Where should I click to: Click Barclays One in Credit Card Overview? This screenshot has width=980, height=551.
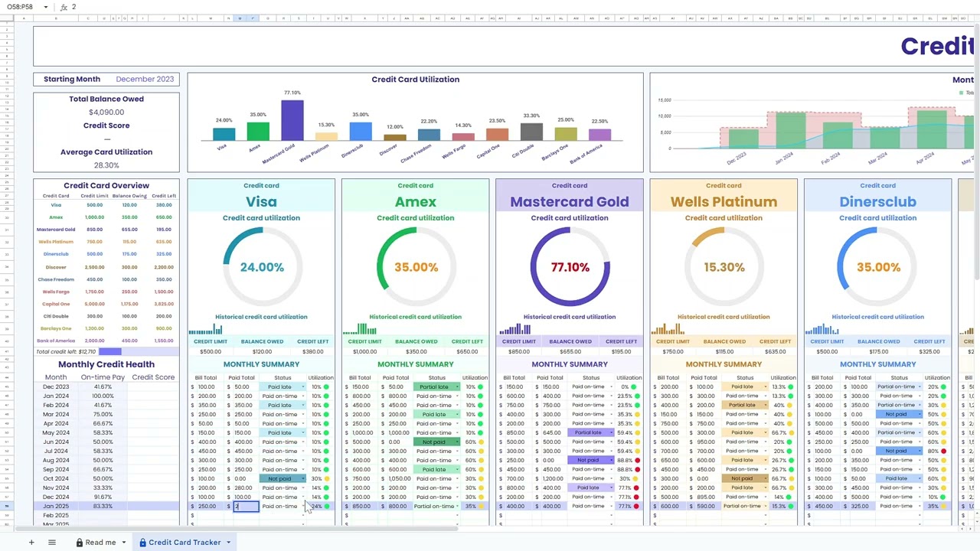click(x=106, y=329)
